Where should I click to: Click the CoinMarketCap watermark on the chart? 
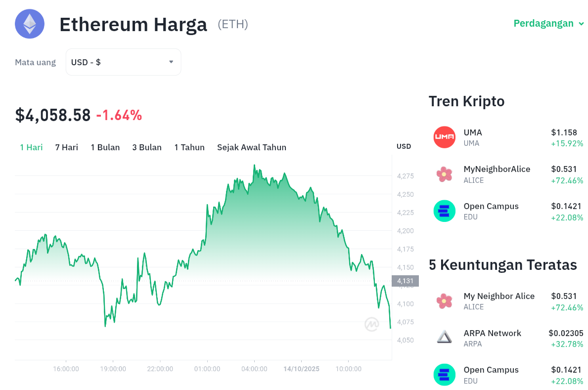[x=372, y=324]
